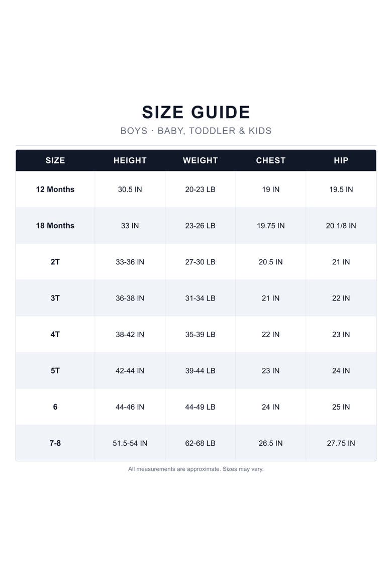Click the Boys Baby, Toddler & Kids subtitle
The width and height of the screenshot is (392, 588).
[196, 131]
